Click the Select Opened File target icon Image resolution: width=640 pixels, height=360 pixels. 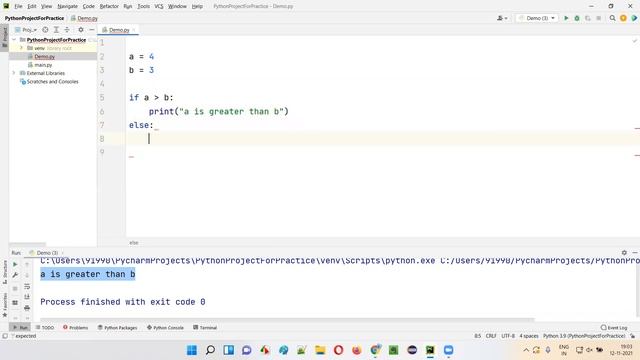pos(45,30)
